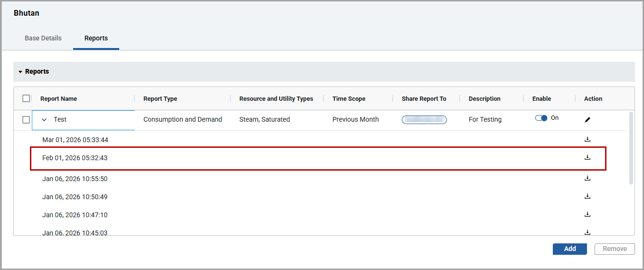Click the Jan 06, 2026 10:47:10 entry

click(x=75, y=215)
